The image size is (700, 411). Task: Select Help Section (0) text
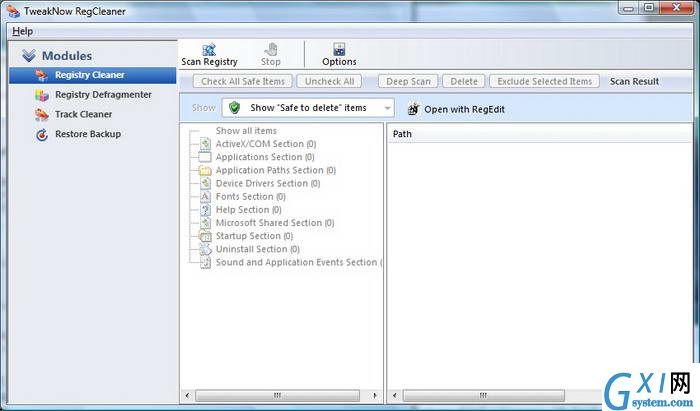pos(249,210)
